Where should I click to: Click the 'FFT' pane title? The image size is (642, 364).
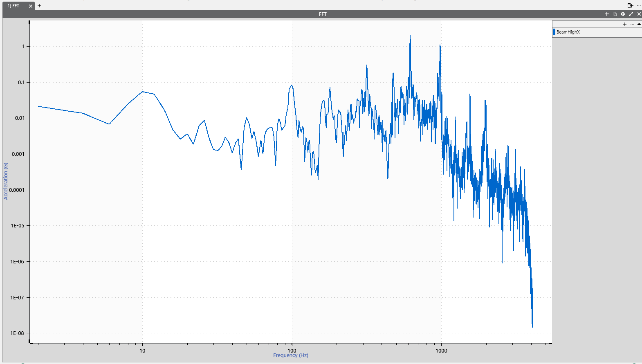pos(323,14)
